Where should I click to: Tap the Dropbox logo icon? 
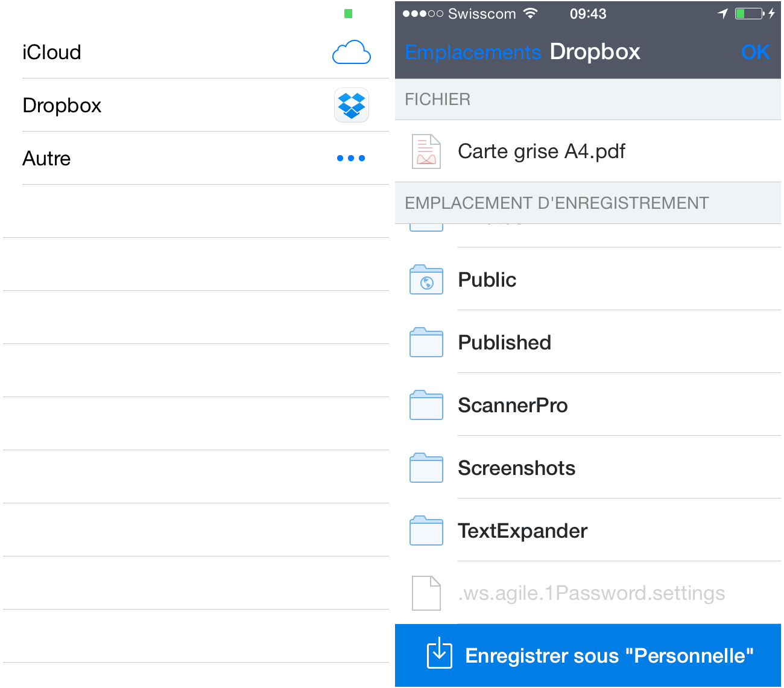(352, 105)
